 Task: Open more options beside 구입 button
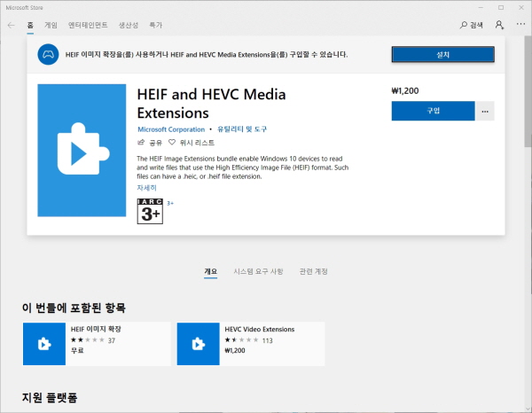(485, 111)
